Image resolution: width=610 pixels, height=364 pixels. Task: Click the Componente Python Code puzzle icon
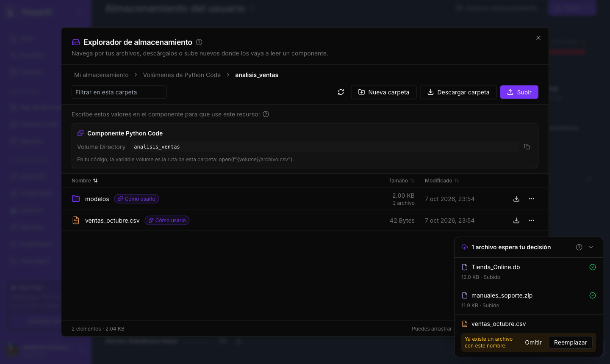coord(80,133)
